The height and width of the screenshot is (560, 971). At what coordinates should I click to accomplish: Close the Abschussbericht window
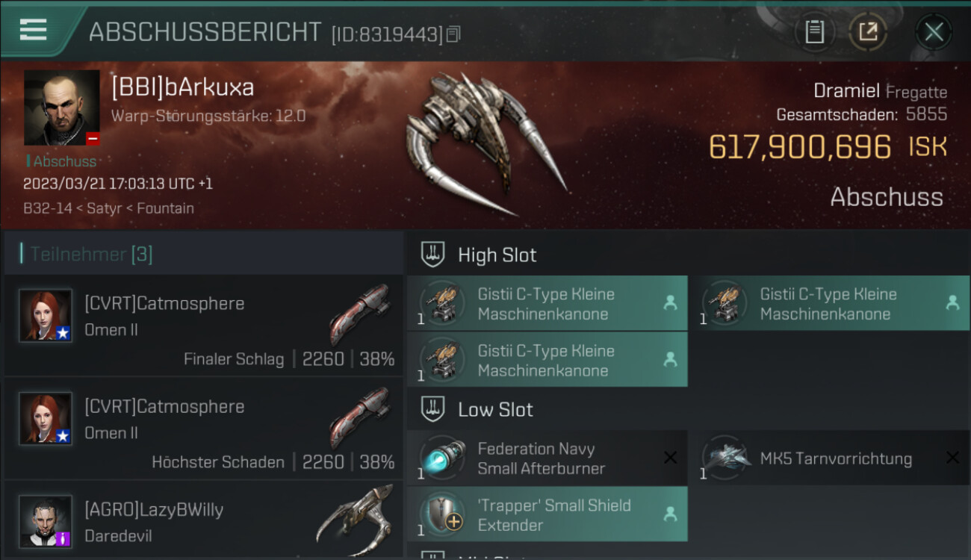coord(934,31)
